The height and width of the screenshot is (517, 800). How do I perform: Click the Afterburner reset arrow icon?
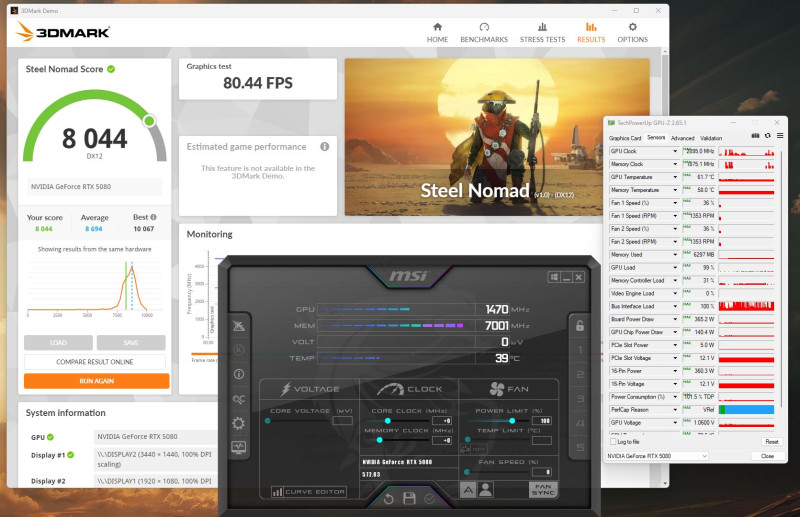(388, 499)
